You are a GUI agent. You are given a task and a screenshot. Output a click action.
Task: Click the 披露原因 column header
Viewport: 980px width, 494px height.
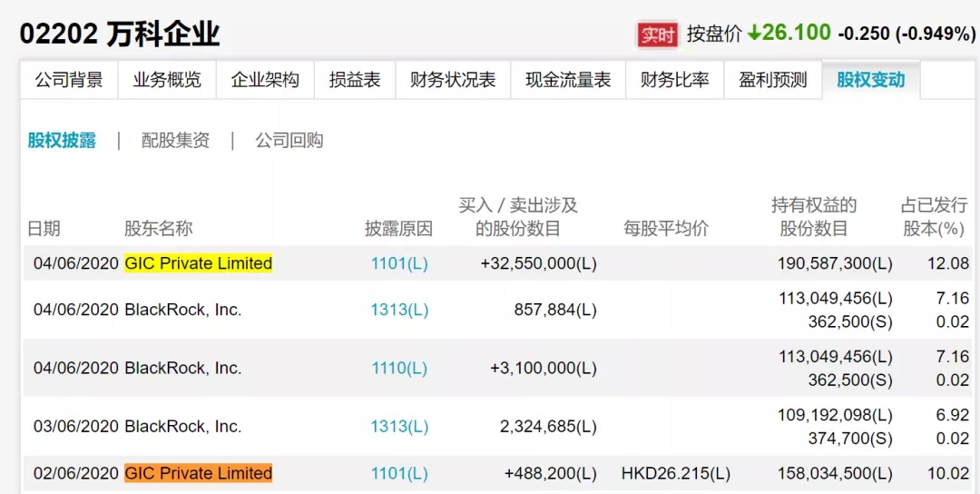(398, 229)
